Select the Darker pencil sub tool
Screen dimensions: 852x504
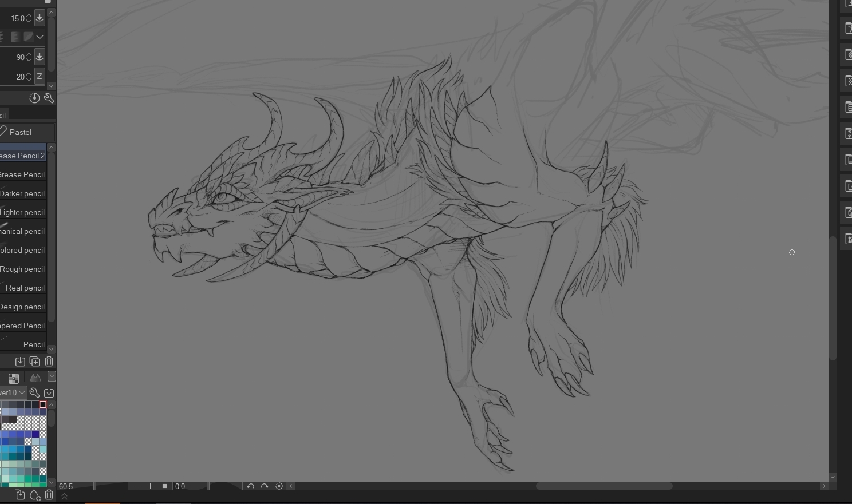pyautogui.click(x=23, y=193)
